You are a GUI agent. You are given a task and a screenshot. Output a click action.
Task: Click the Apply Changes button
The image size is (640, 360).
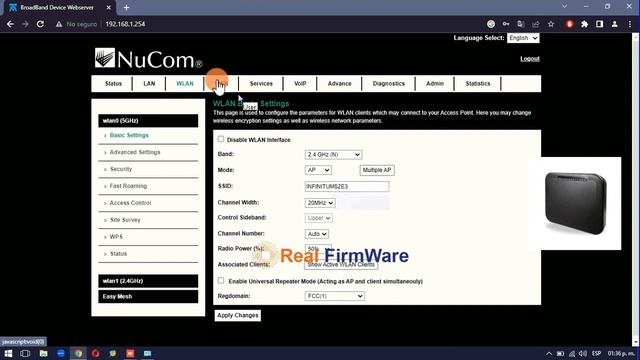point(238,316)
